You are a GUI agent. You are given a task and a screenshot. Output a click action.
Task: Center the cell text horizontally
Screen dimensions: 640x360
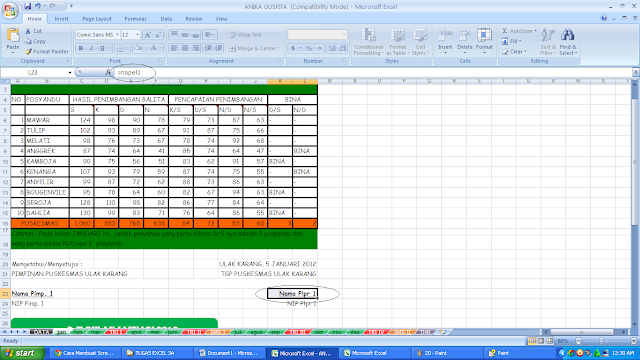pyautogui.click(x=185, y=48)
